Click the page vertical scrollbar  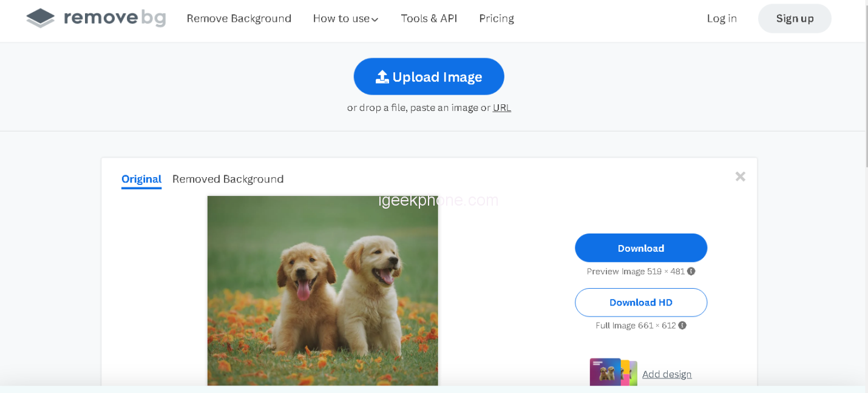(x=866, y=85)
